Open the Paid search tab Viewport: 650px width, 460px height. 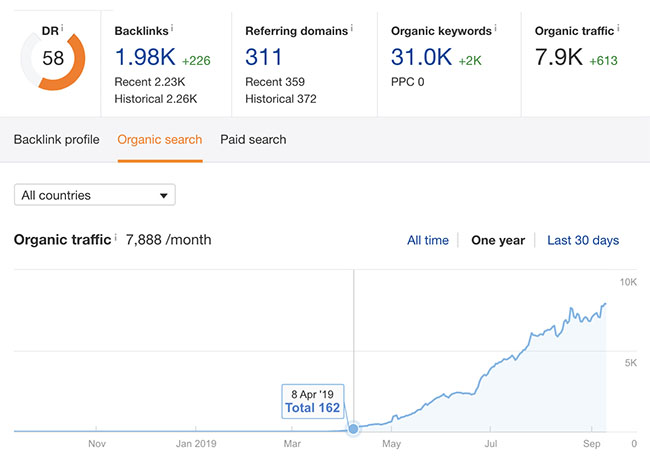pos(253,140)
